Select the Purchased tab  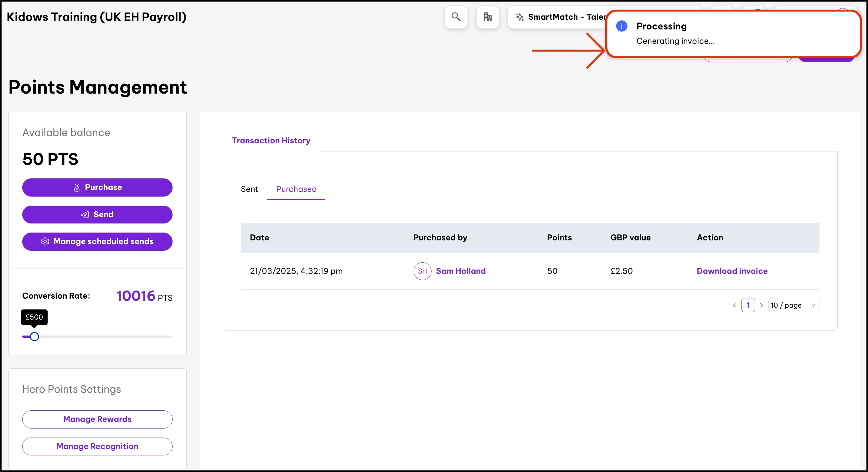pos(296,189)
